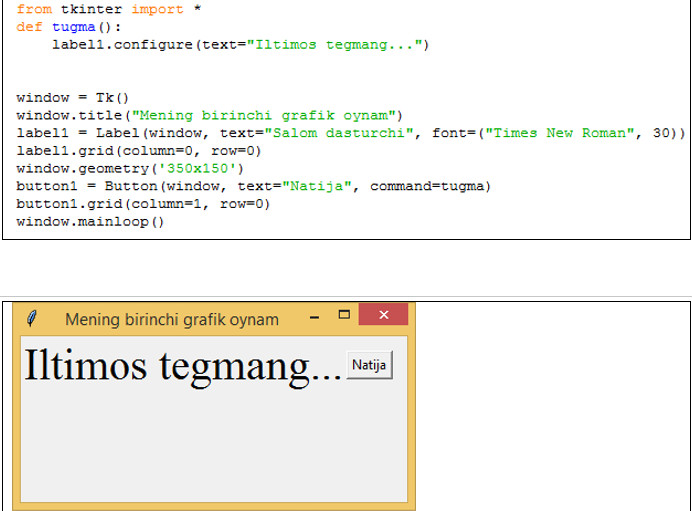Click the Tk feather icon in title bar
Image resolution: width=692 pixels, height=511 pixels.
coord(32,318)
